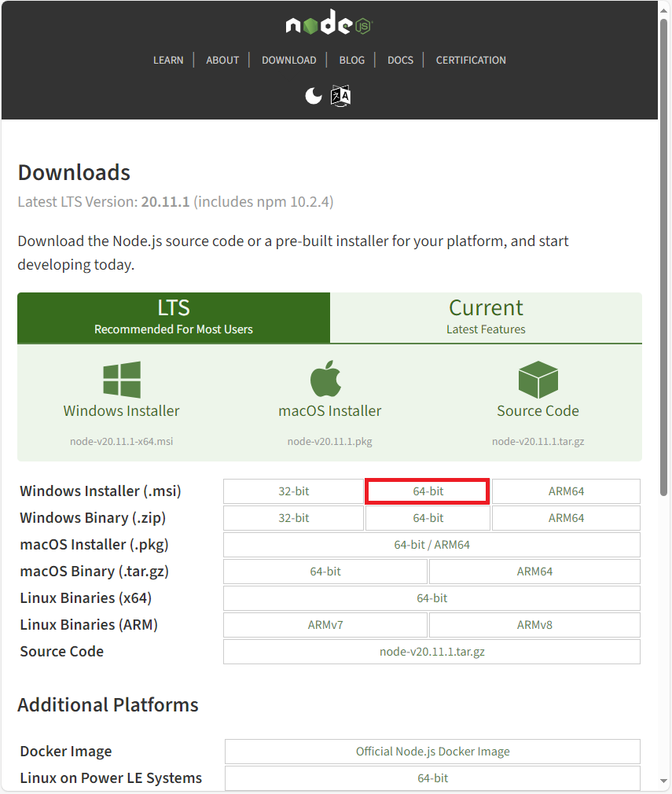The width and height of the screenshot is (672, 794).
Task: Click the macOS Installer heading link
Action: point(329,410)
